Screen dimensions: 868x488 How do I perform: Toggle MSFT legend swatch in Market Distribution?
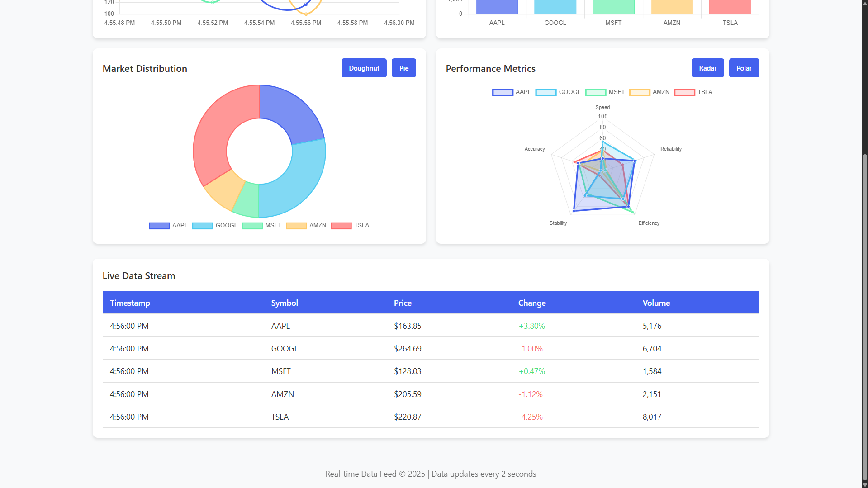click(x=252, y=226)
